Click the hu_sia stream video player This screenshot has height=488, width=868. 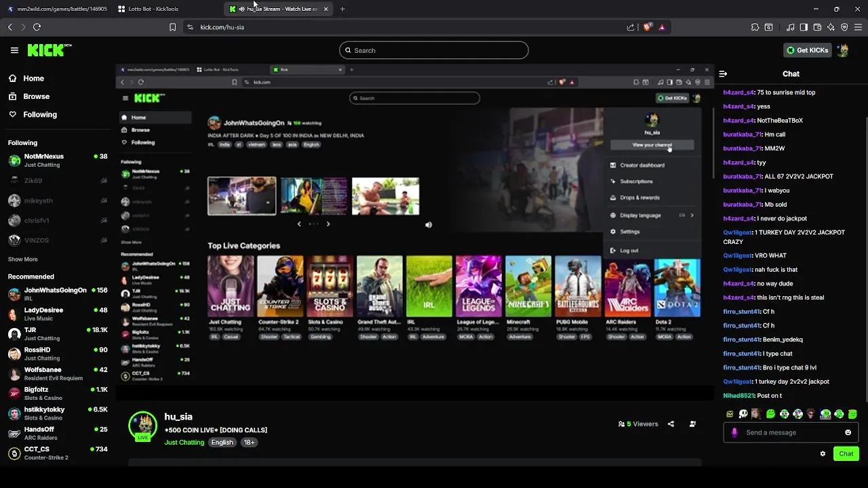414,232
